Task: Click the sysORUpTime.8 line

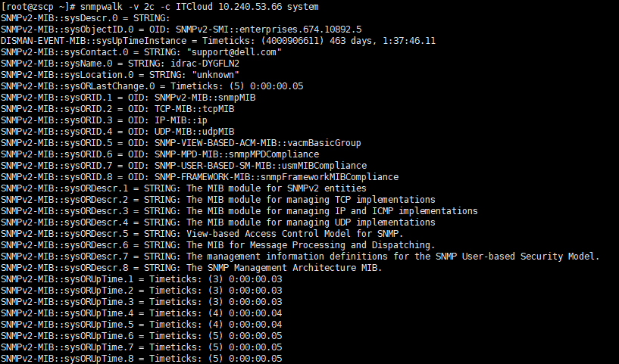Action: 141,359
